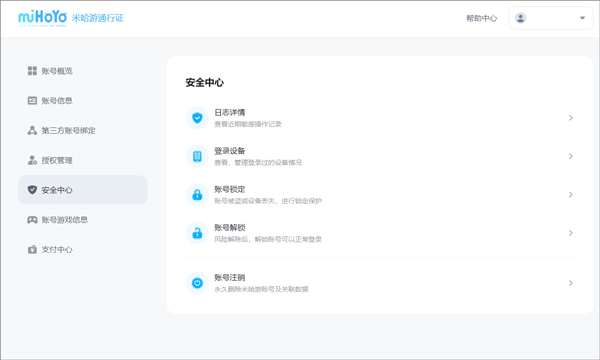Click the 第三方账号绑定 icon
This screenshot has width=600, height=360.
click(32, 130)
